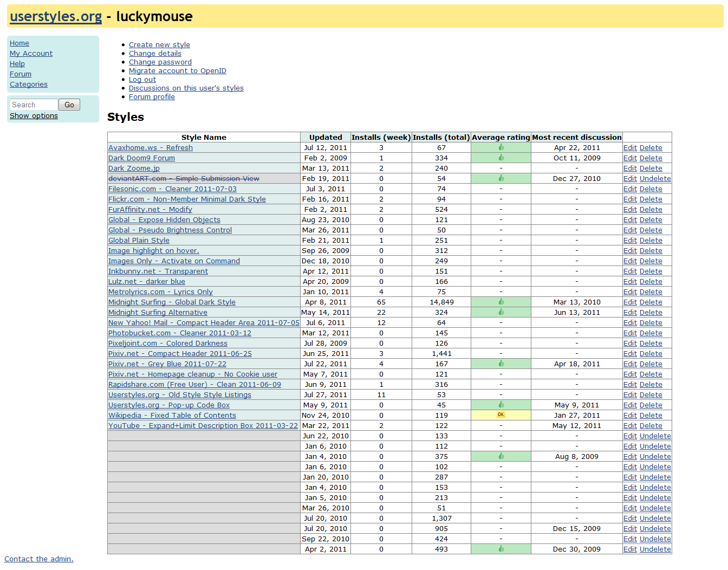This screenshot has width=728, height=570.
Task: Open My Account sidebar link
Action: (x=31, y=54)
